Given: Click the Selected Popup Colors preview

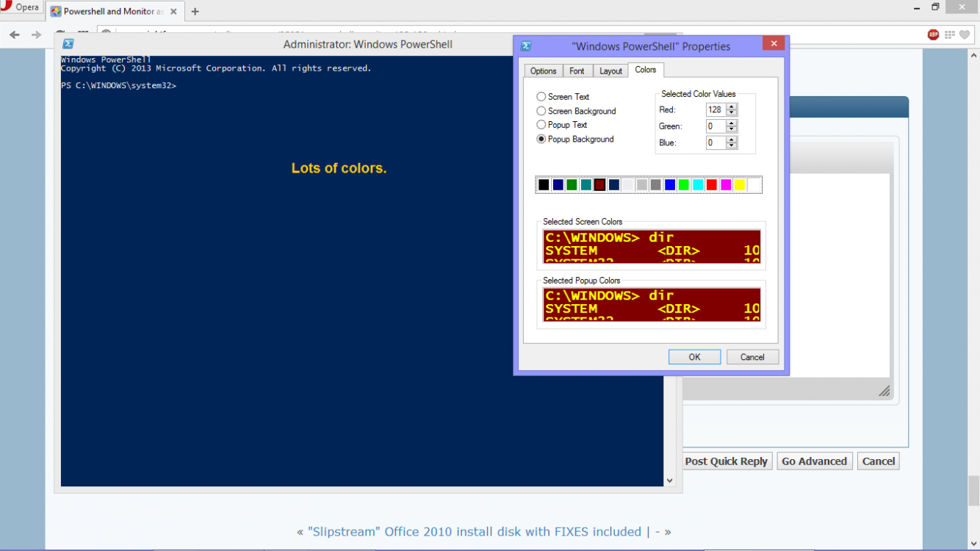Looking at the screenshot, I should 652,304.
